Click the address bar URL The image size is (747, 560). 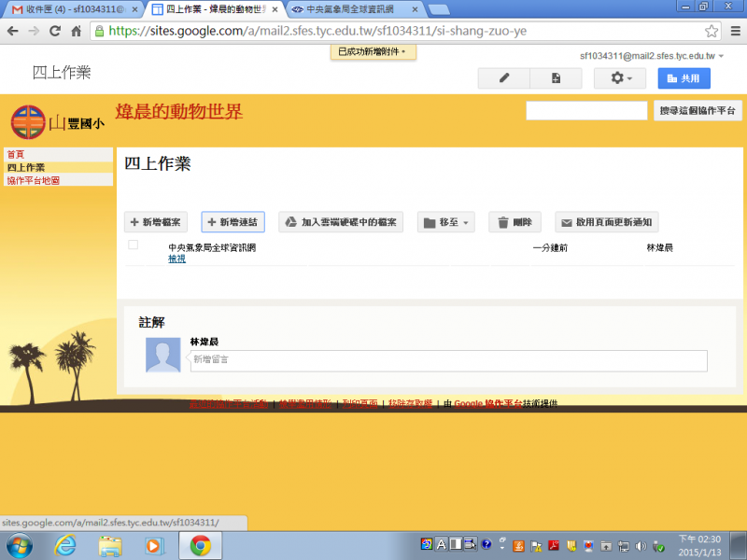(317, 32)
